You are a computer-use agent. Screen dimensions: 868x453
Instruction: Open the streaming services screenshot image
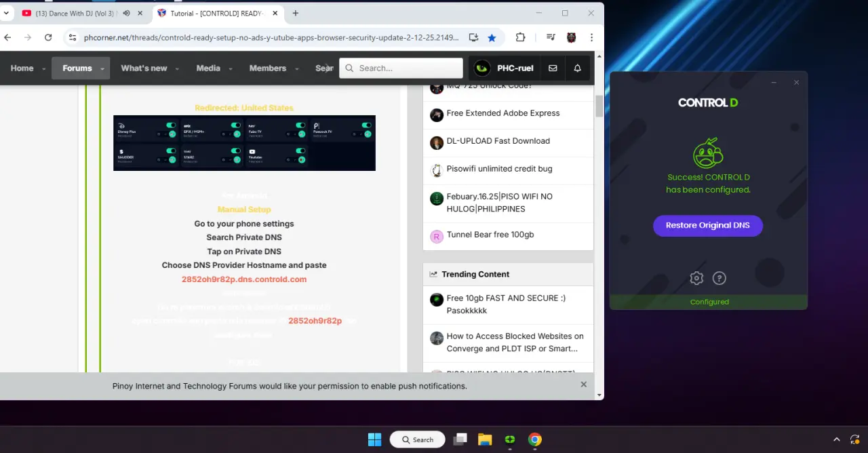[244, 143]
